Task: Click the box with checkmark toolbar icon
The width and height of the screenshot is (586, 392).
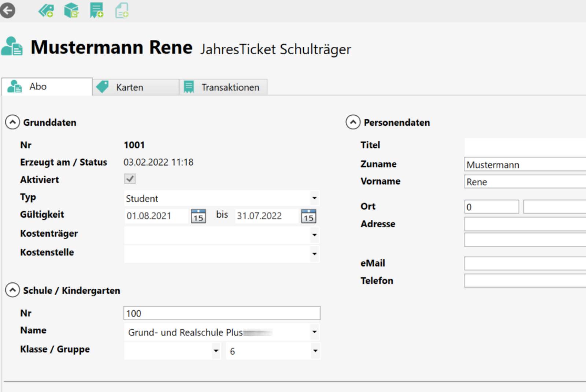Action: pyautogui.click(x=71, y=10)
